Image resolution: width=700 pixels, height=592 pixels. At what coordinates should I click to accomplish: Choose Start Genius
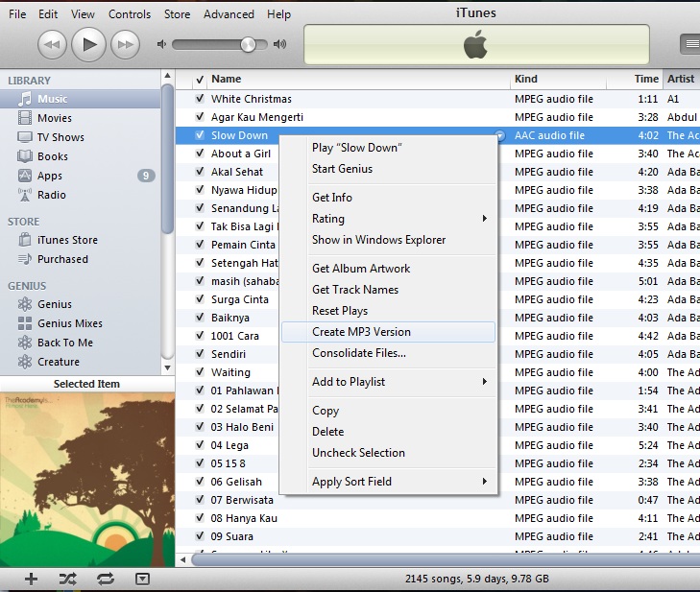click(389, 169)
